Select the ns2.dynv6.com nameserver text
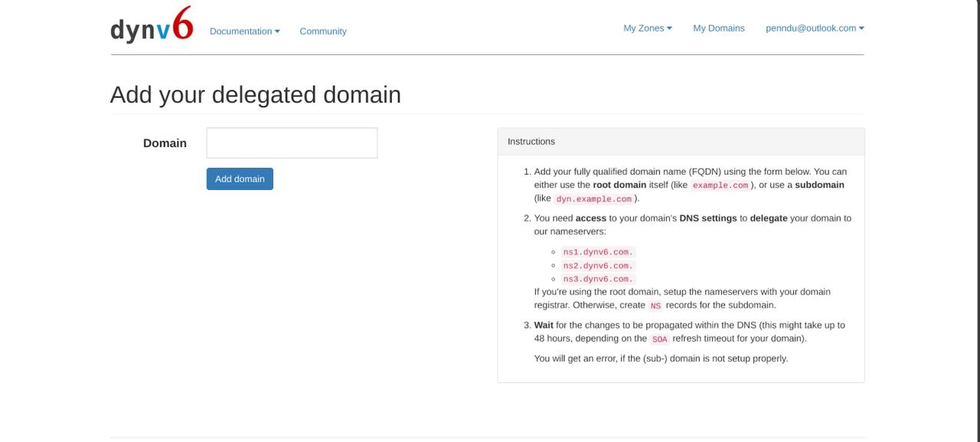 pos(599,266)
